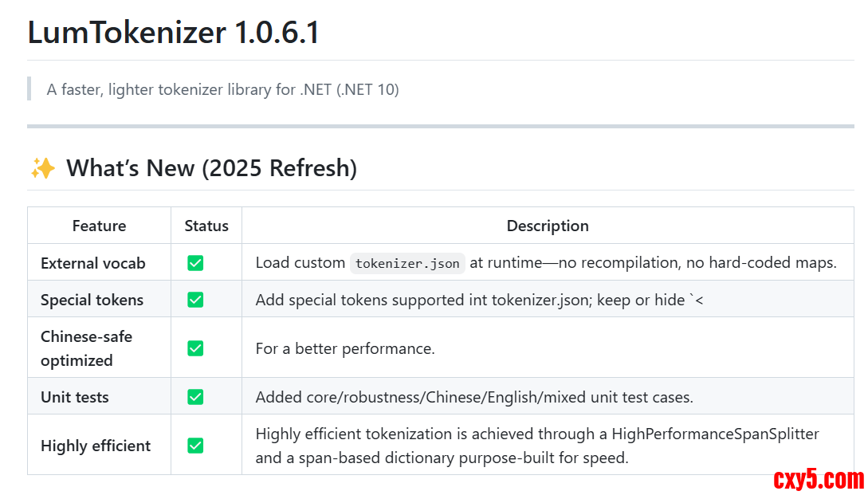Open the cxy5.com watermark link
This screenshot has width=868, height=495.
tap(818, 479)
